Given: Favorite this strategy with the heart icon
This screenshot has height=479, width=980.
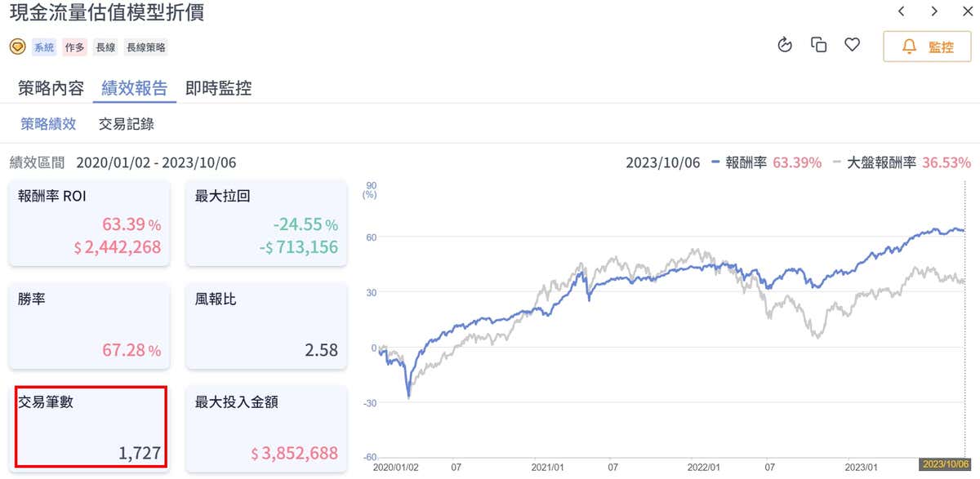Looking at the screenshot, I should click(x=852, y=45).
